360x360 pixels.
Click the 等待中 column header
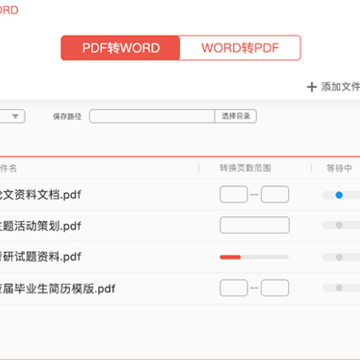[x=339, y=168]
